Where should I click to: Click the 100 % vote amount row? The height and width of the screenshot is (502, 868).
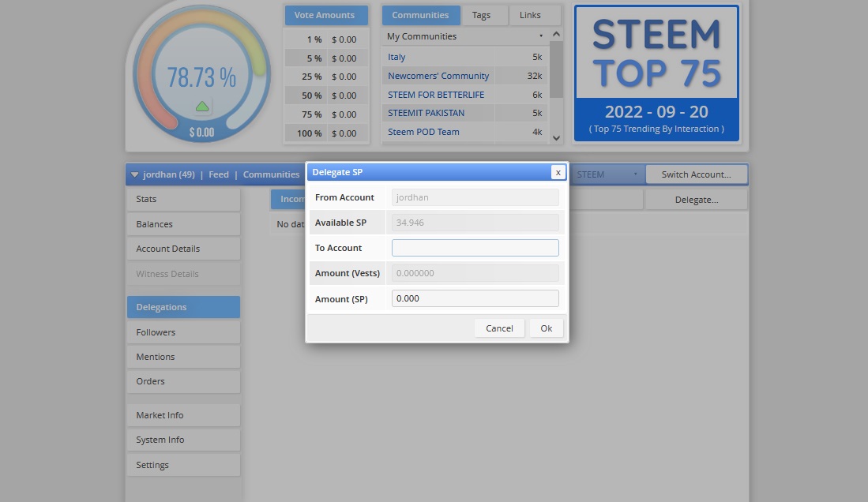326,133
